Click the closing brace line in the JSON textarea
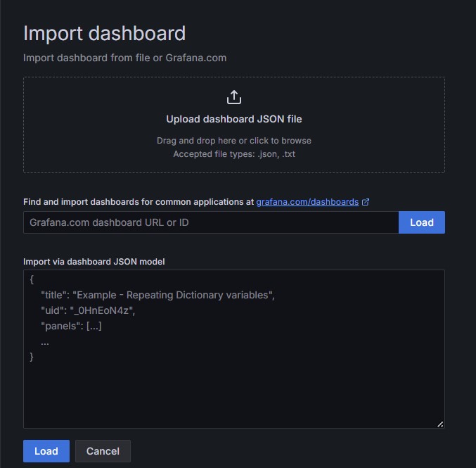The height and width of the screenshot is (468, 476). click(32, 357)
